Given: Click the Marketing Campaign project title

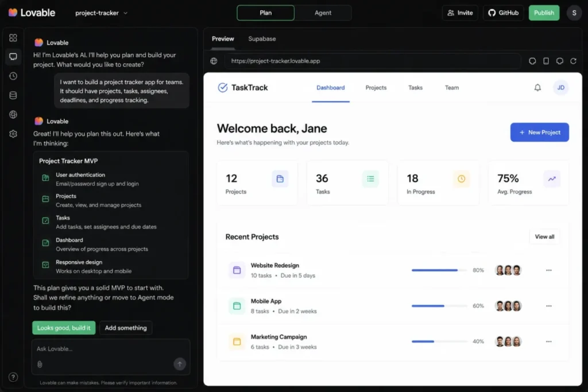Looking at the screenshot, I should coord(278,336).
